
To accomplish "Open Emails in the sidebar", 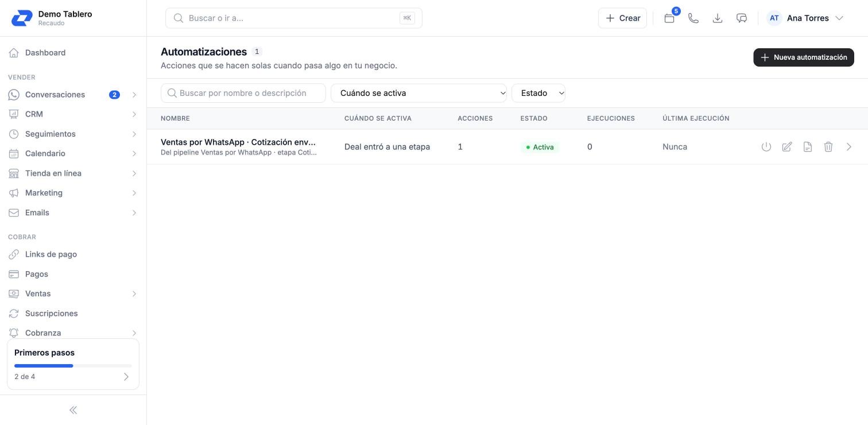I will (73, 212).
